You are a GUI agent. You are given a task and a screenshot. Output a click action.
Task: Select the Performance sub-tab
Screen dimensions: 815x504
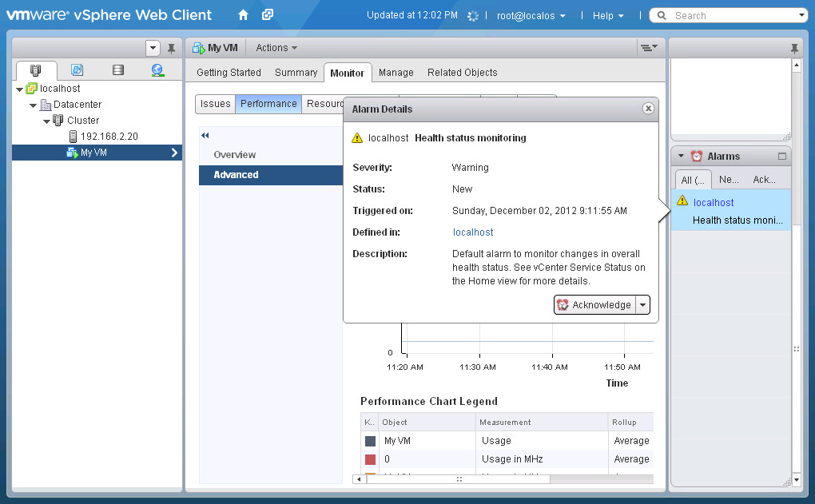[x=268, y=104]
